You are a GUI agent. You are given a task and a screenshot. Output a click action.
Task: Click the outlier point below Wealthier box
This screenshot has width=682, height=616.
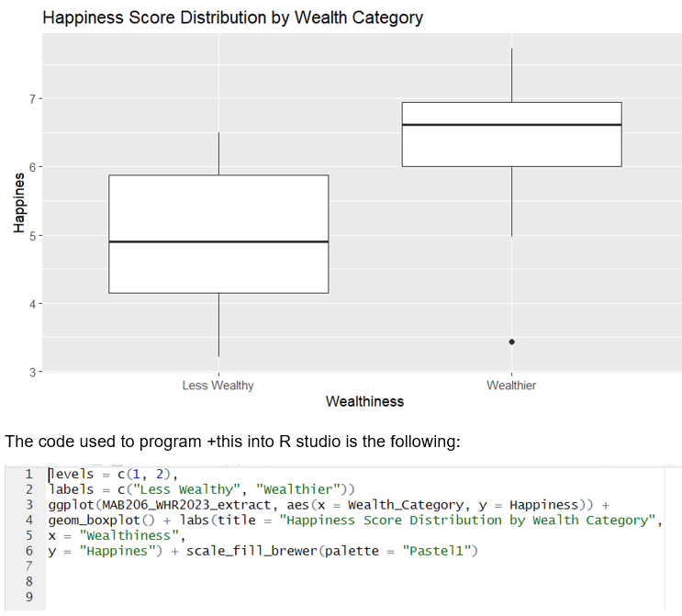click(x=512, y=342)
